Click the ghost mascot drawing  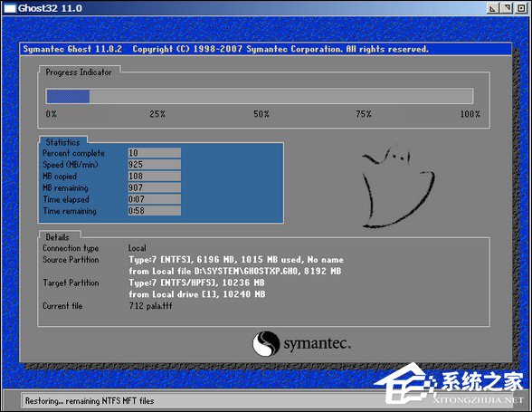coord(398,187)
